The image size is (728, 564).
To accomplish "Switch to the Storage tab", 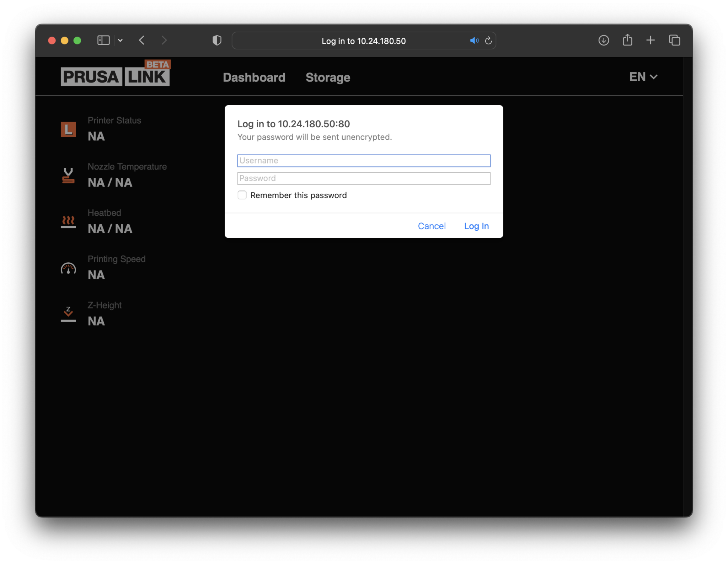I will (328, 77).
